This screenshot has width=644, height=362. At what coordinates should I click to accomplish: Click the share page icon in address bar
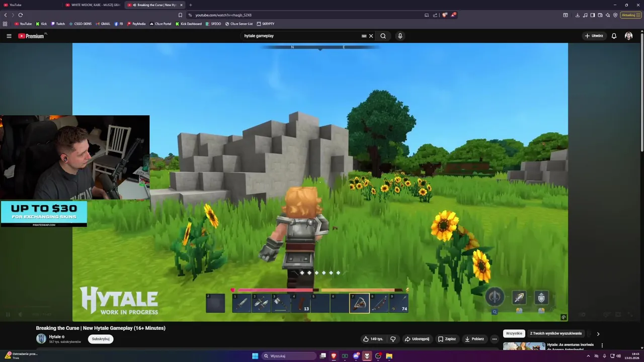[x=435, y=15]
